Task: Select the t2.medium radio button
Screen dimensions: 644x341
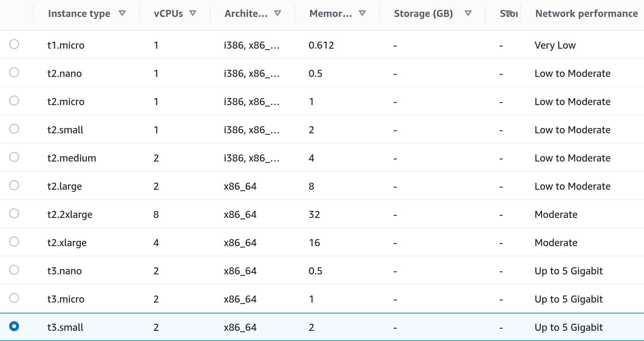Action: (14, 157)
